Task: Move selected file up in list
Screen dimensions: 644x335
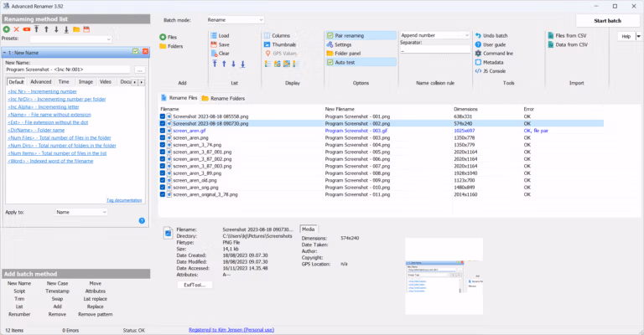Action: coord(224,64)
